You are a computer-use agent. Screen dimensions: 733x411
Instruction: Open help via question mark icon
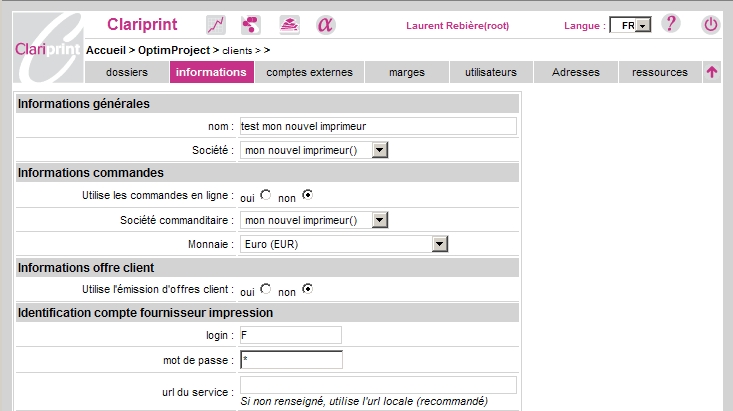[671, 25]
